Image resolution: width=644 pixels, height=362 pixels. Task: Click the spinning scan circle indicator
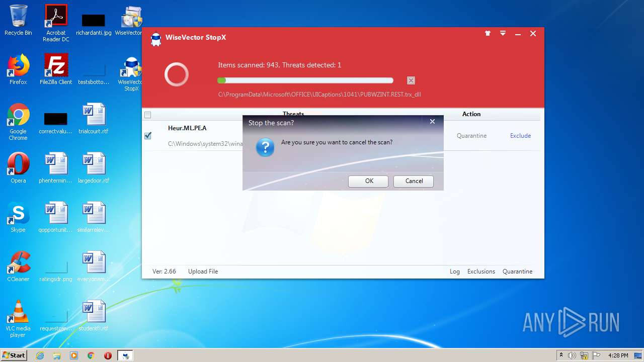(x=177, y=75)
